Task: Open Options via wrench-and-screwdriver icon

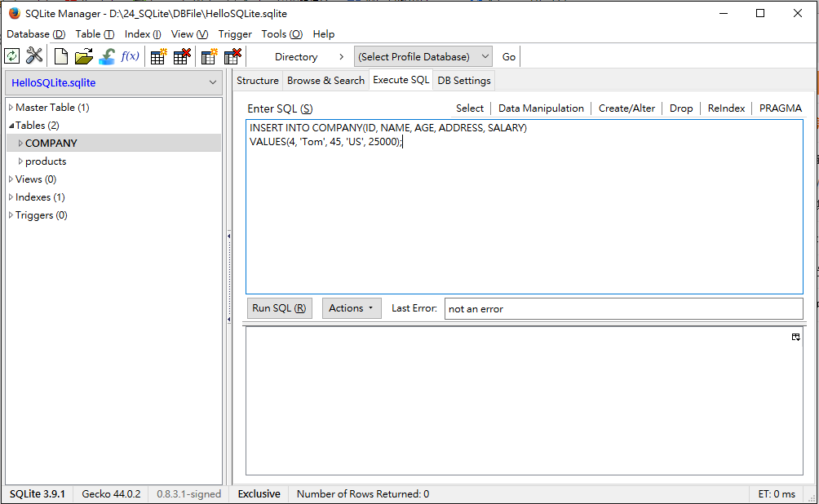Action: pos(34,56)
